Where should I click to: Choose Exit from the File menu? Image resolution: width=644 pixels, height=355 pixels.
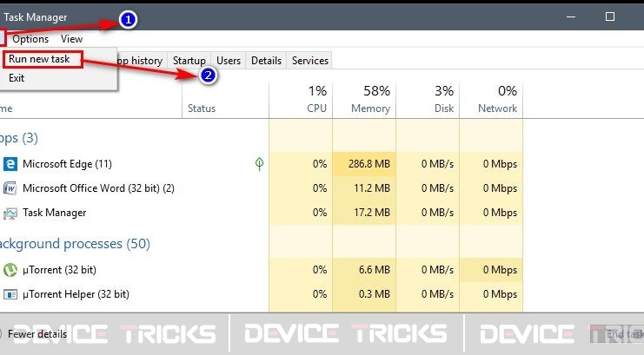(x=17, y=78)
